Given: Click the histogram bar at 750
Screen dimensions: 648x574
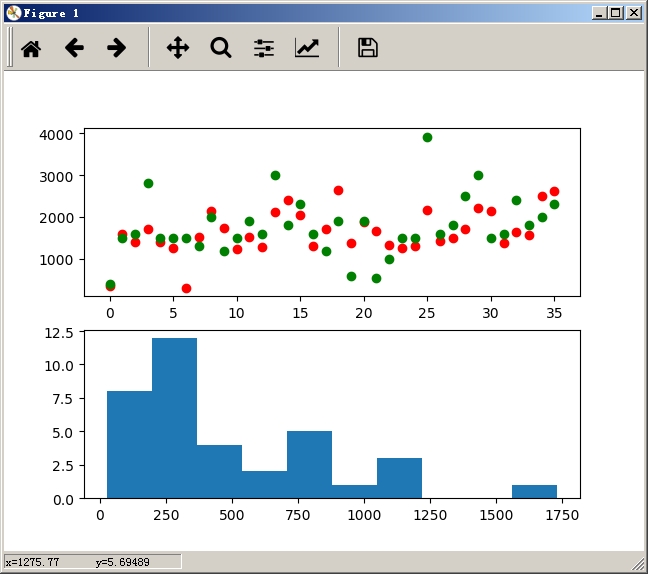Looking at the screenshot, I should tap(309, 465).
